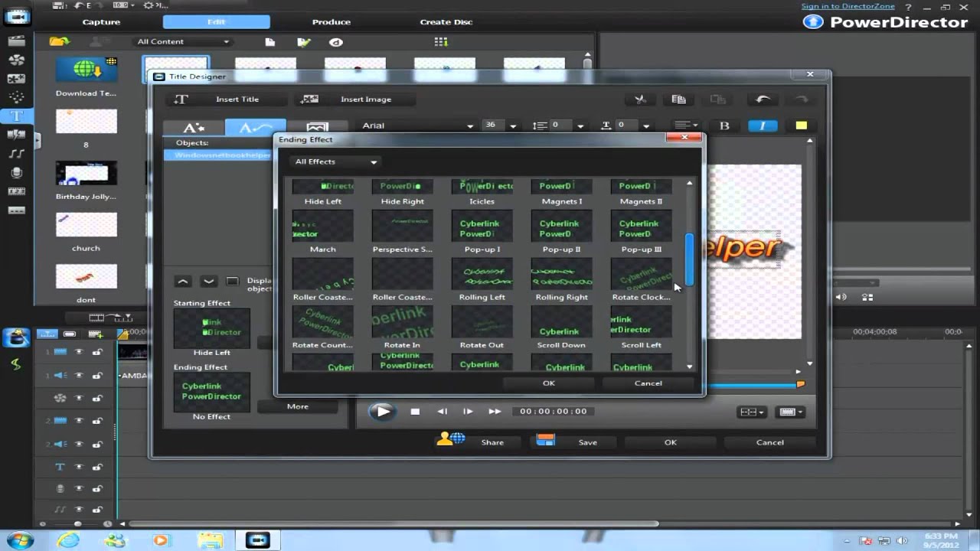This screenshot has height=551, width=980.
Task: Select the animation properties tab
Action: click(255, 128)
